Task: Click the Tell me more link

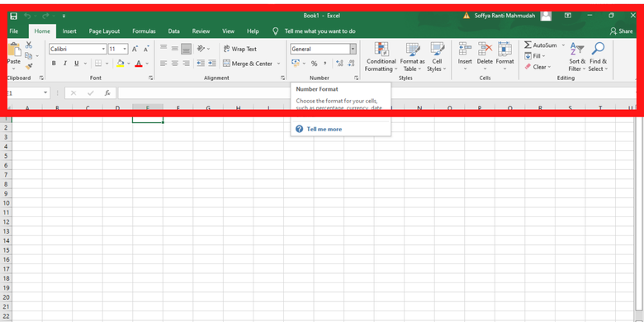Action: pos(324,130)
